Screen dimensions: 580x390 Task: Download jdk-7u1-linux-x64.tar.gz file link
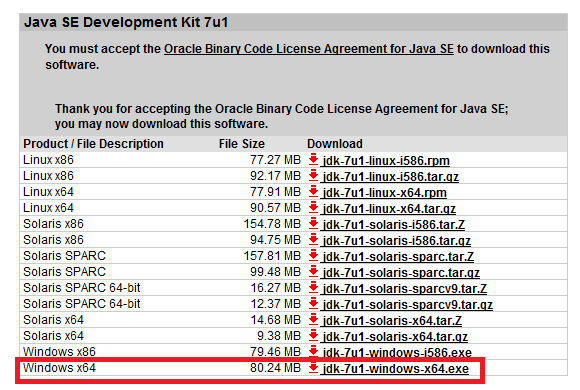(x=389, y=209)
